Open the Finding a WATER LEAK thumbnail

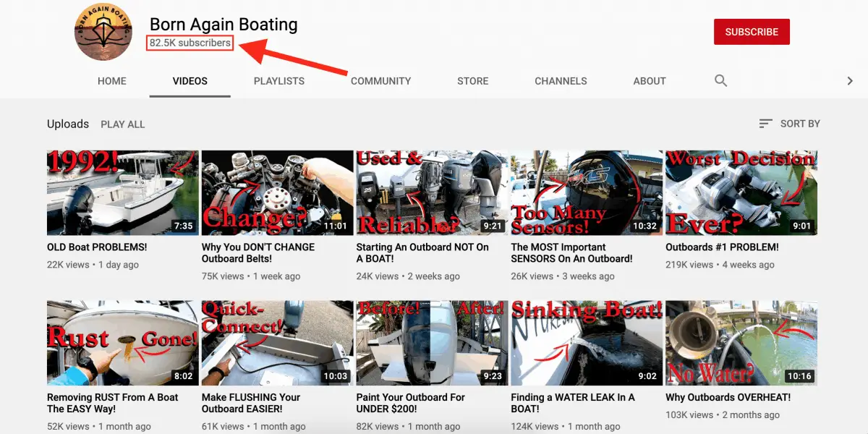tap(587, 343)
